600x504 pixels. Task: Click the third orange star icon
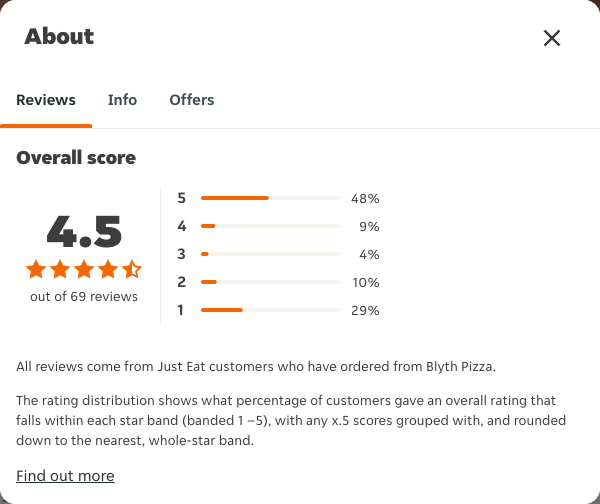84,269
